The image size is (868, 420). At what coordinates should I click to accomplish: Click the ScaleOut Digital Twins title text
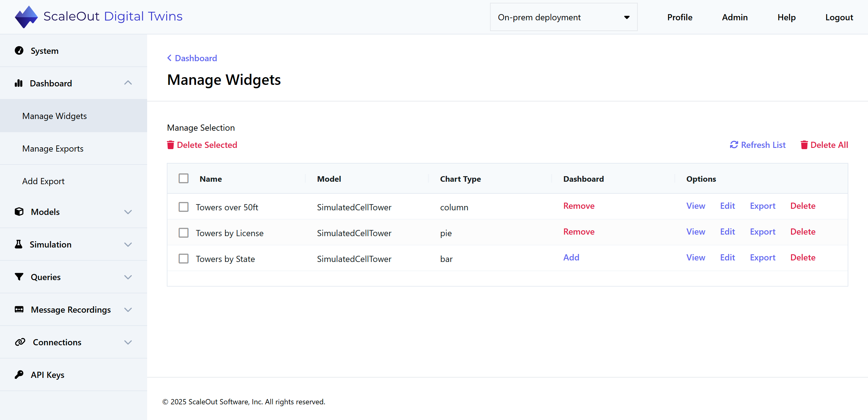[x=113, y=16]
